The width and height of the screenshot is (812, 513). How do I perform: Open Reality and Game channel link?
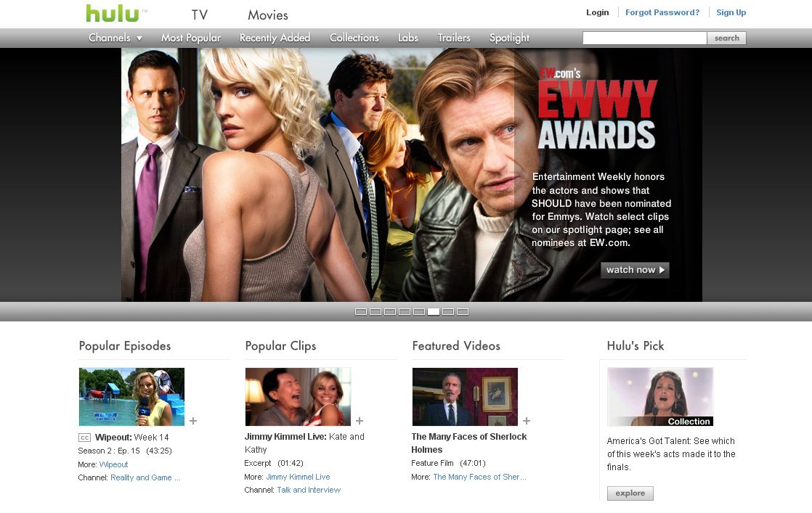[145, 477]
